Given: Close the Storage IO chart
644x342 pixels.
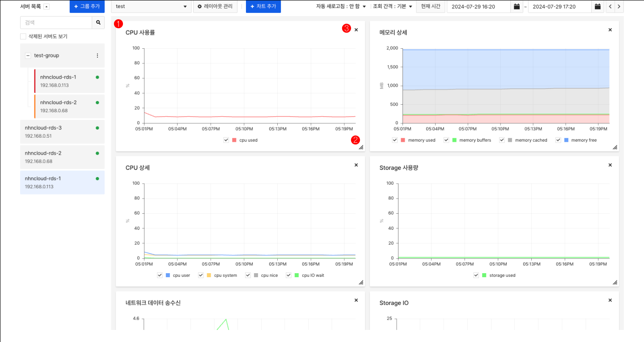Looking at the screenshot, I should tap(610, 300).
